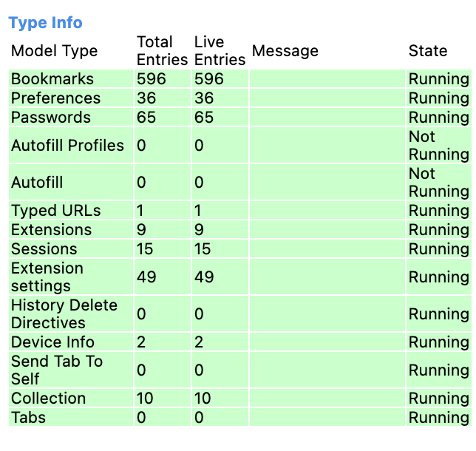Screen dimensions: 476x451
Task: Click the Typed URLs row label
Action: pos(56,211)
